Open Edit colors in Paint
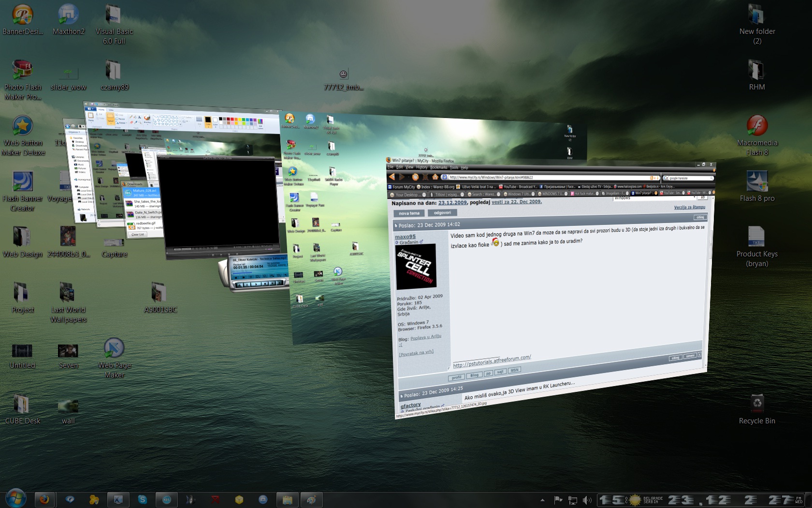The width and height of the screenshot is (812, 508). [x=261, y=123]
